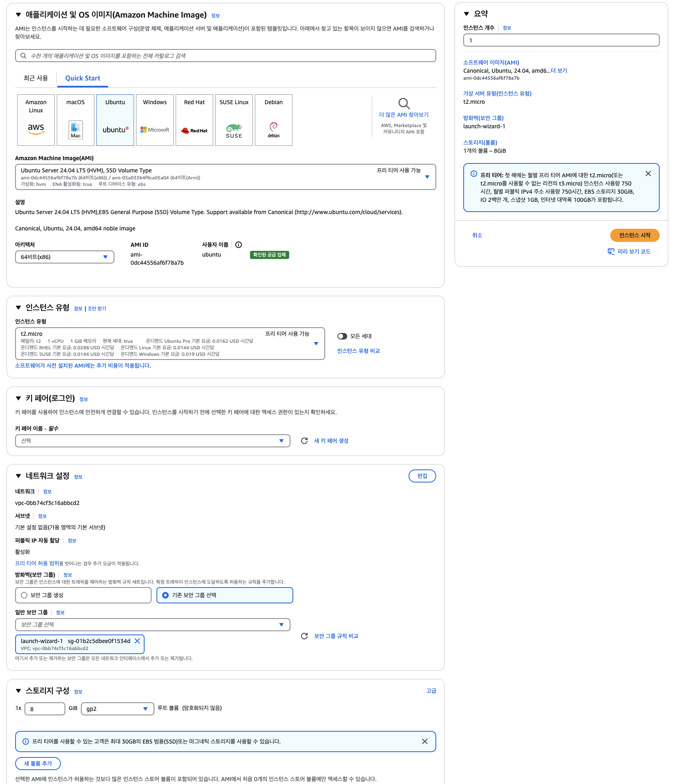Viewport: 674px width, 784px height.
Task: Remove launch-wizard-1 security group tag
Action: pos(137,641)
